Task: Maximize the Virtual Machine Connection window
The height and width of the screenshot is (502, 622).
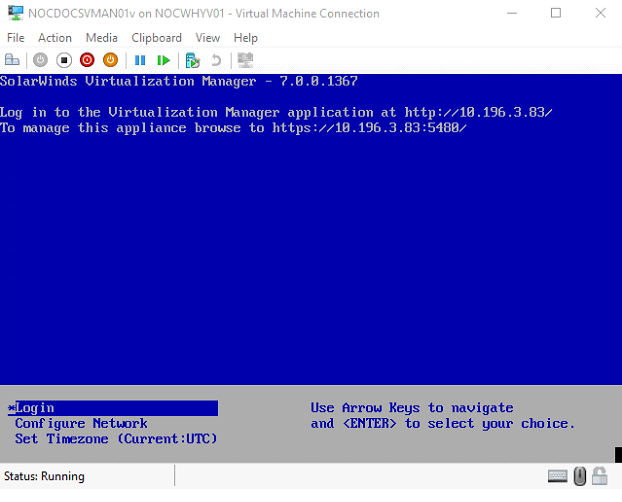Action: point(556,13)
